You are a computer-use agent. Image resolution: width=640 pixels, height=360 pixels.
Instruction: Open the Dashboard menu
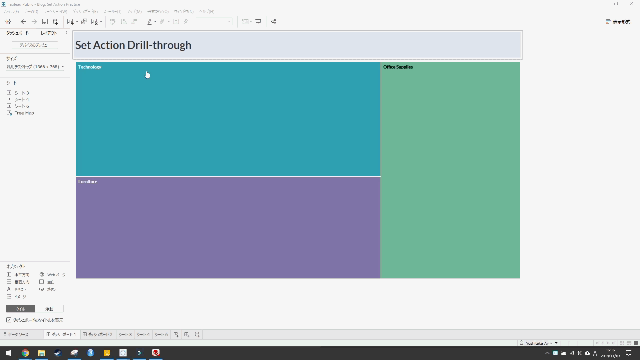click(85, 11)
